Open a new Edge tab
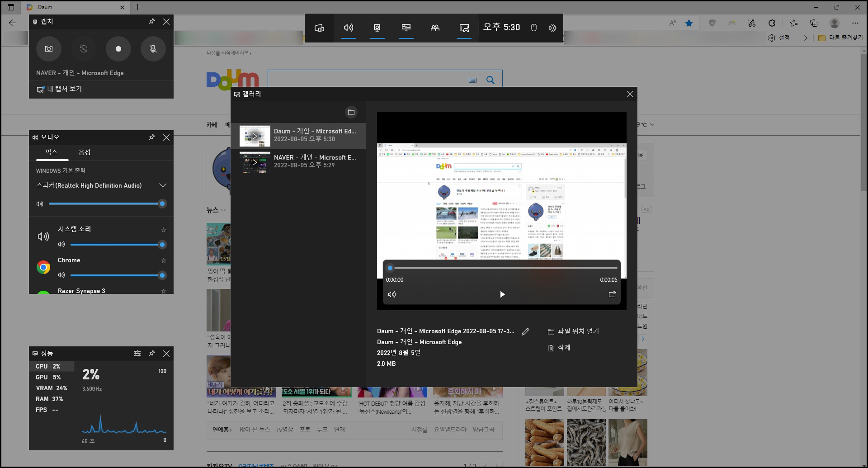 (138, 7)
